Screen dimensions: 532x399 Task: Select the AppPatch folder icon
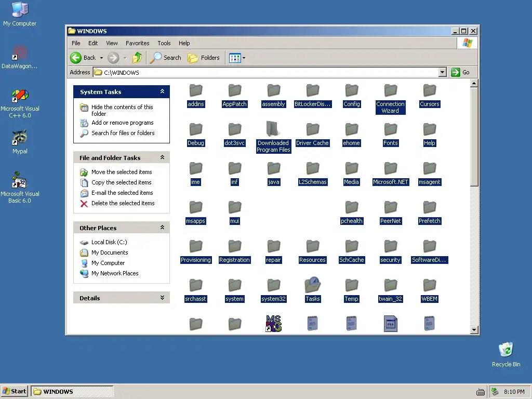(234, 90)
